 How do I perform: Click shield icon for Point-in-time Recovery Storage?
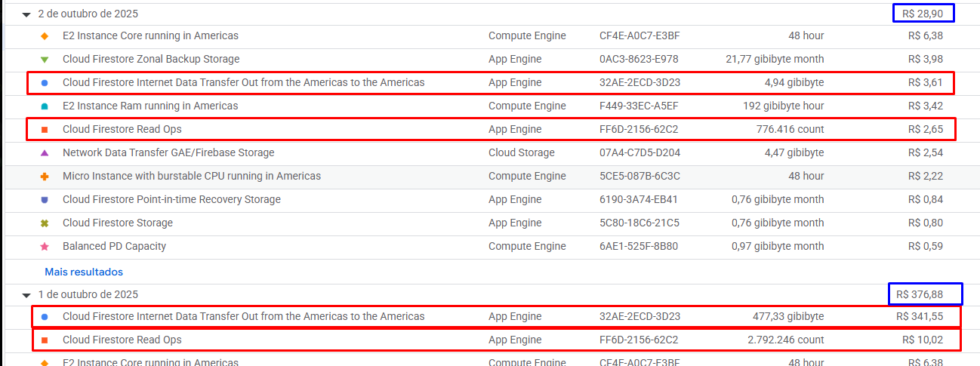(45, 200)
